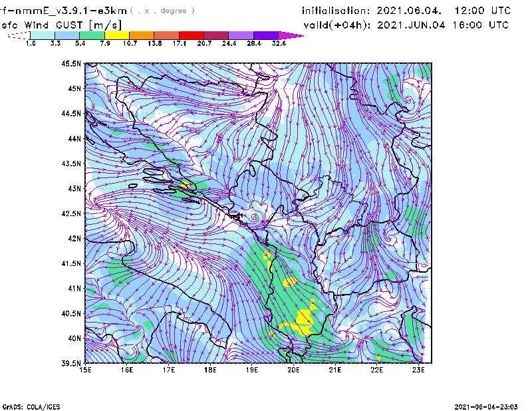The height and width of the screenshot is (411, 532).
Task: Click the 39.5N latitude label
Action: pyautogui.click(x=71, y=364)
